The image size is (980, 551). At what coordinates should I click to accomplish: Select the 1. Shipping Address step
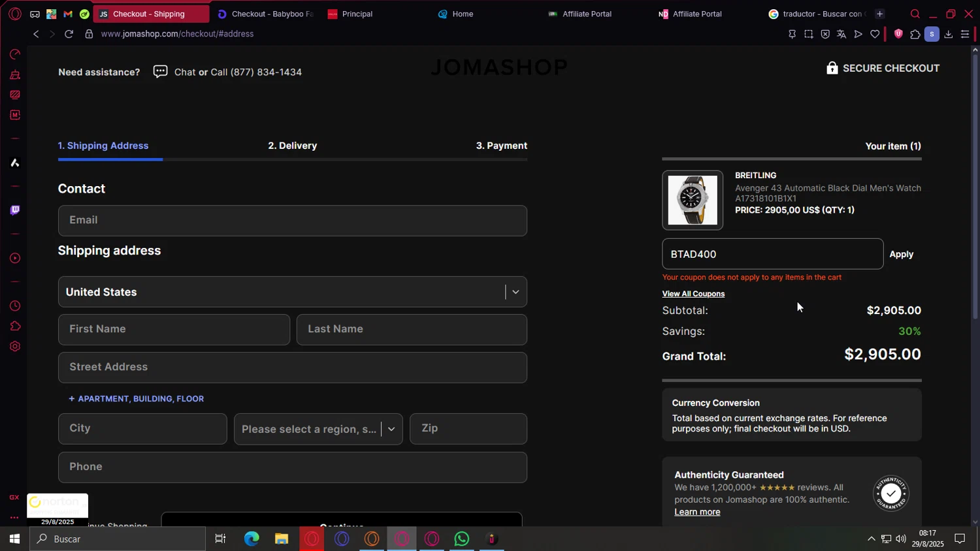click(103, 146)
